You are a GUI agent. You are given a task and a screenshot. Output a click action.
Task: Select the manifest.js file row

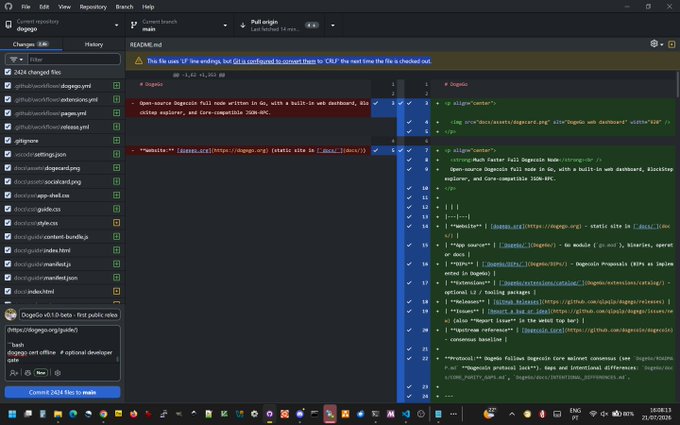click(x=62, y=264)
